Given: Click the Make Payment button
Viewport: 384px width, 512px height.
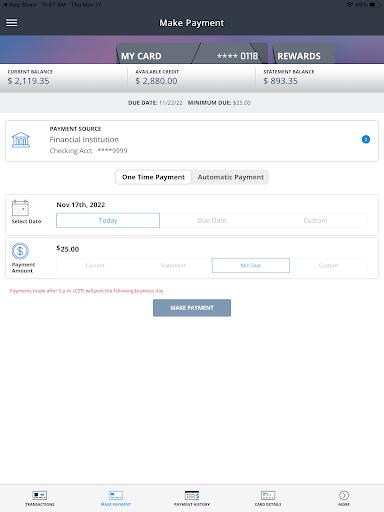Looking at the screenshot, I should tap(192, 308).
